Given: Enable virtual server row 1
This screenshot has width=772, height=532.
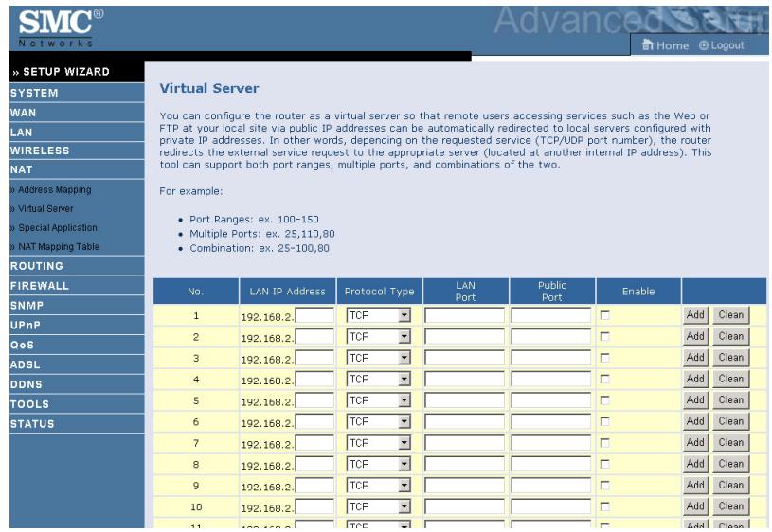Looking at the screenshot, I should tap(605, 315).
